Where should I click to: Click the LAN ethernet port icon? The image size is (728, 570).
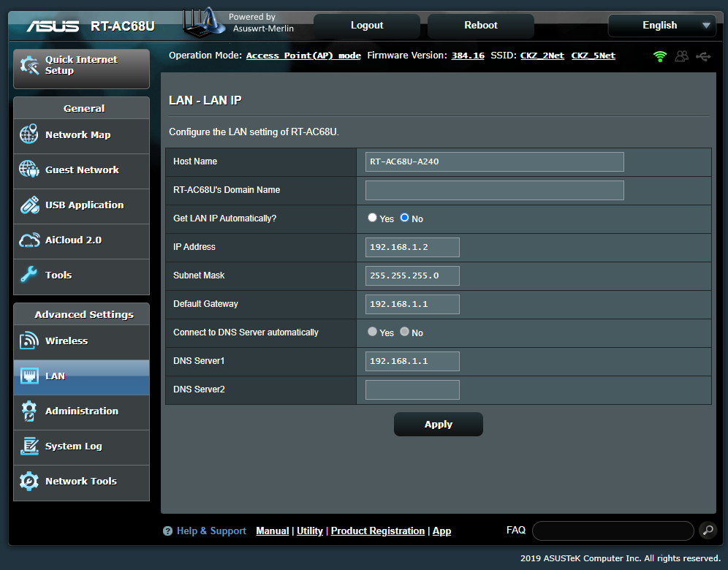pos(29,376)
